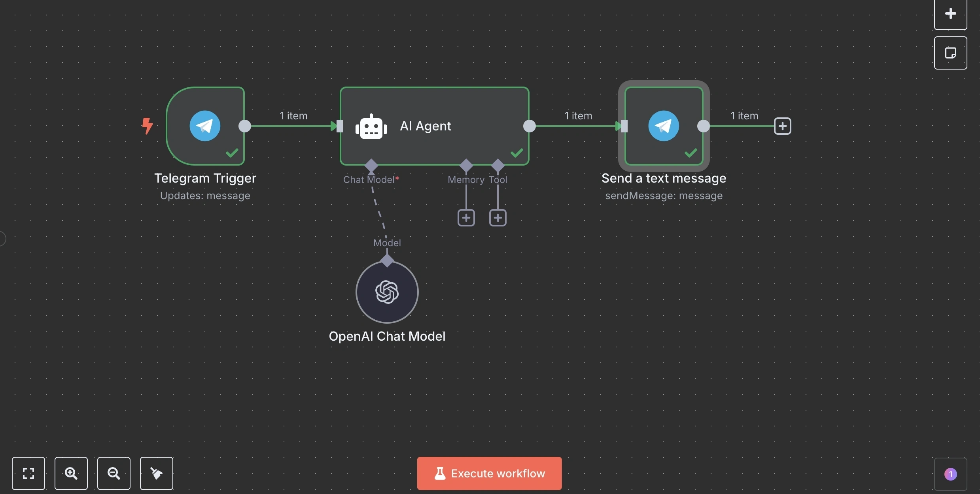Add a Memory sub-node to AI Agent
This screenshot has height=494, width=980.
pos(466,217)
